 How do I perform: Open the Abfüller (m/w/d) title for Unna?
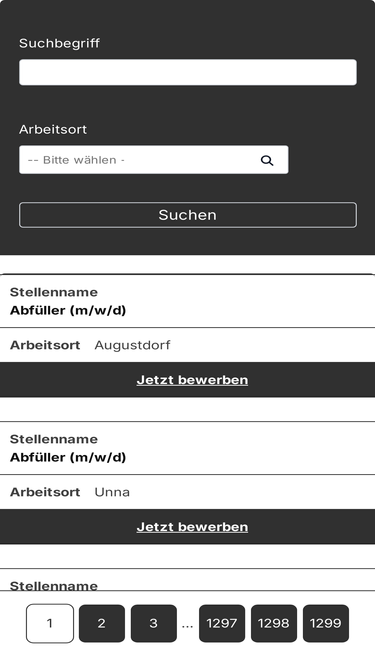(x=68, y=458)
